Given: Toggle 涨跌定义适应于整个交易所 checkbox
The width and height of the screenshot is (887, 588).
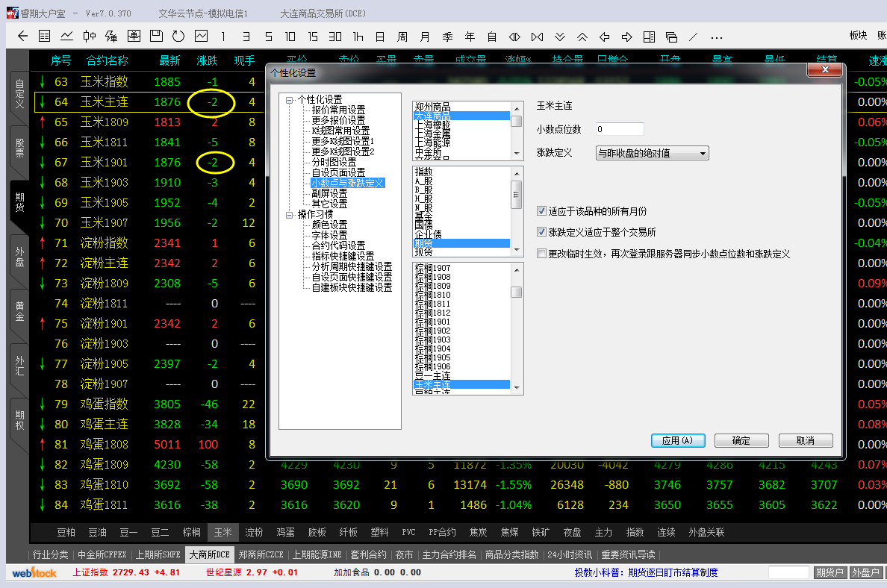Looking at the screenshot, I should (542, 233).
